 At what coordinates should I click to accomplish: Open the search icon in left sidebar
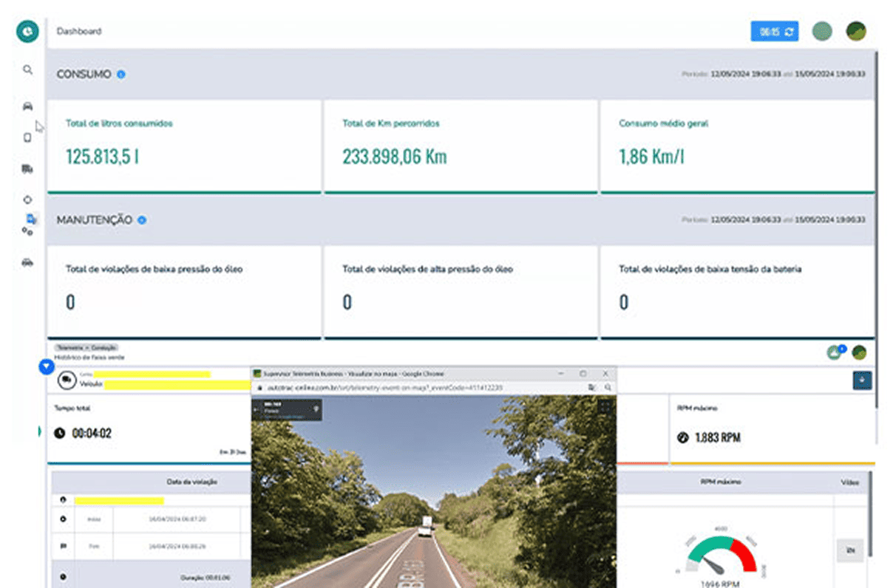click(27, 70)
